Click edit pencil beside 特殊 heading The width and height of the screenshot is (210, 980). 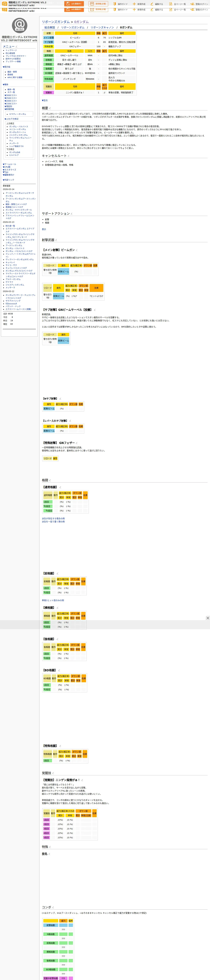point(50,847)
